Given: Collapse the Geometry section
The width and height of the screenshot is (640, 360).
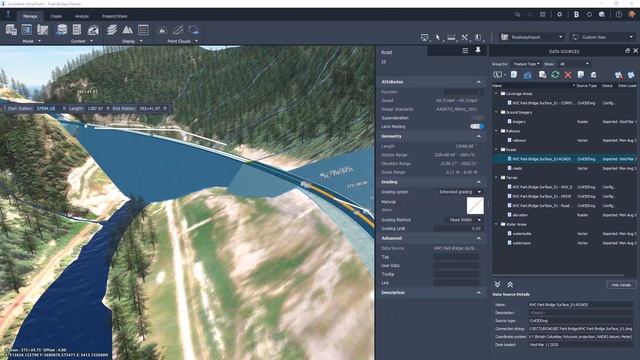Looking at the screenshot, I should [x=479, y=136].
